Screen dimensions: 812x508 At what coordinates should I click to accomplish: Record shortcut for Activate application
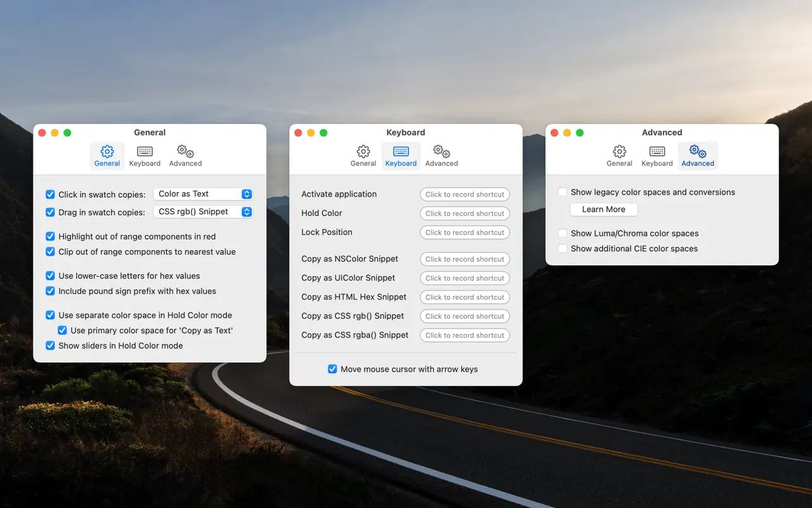click(x=465, y=195)
